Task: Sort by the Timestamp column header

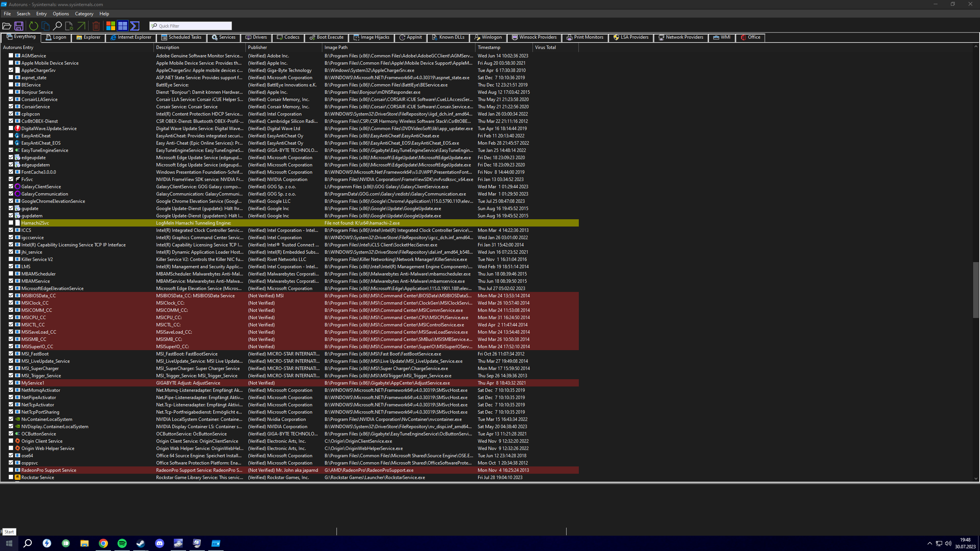Action: (x=489, y=47)
